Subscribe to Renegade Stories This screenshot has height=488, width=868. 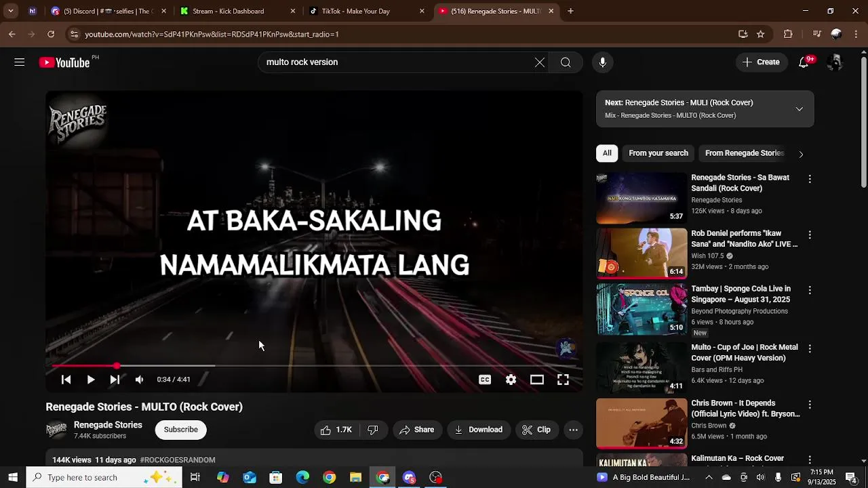coord(181,430)
